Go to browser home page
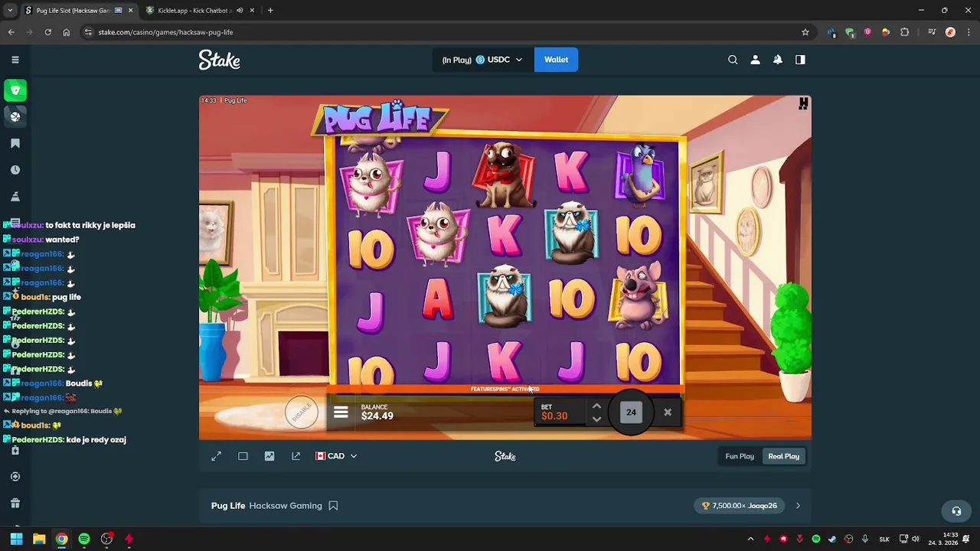980x551 pixels. [67, 32]
